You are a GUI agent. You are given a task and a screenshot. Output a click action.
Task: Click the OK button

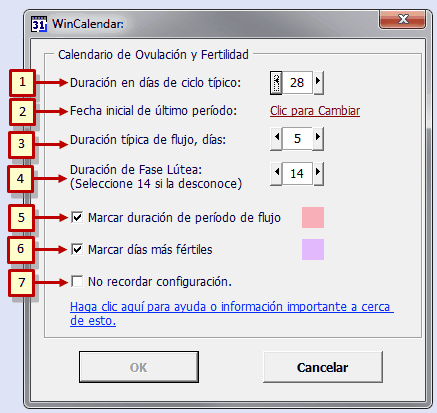(x=139, y=367)
